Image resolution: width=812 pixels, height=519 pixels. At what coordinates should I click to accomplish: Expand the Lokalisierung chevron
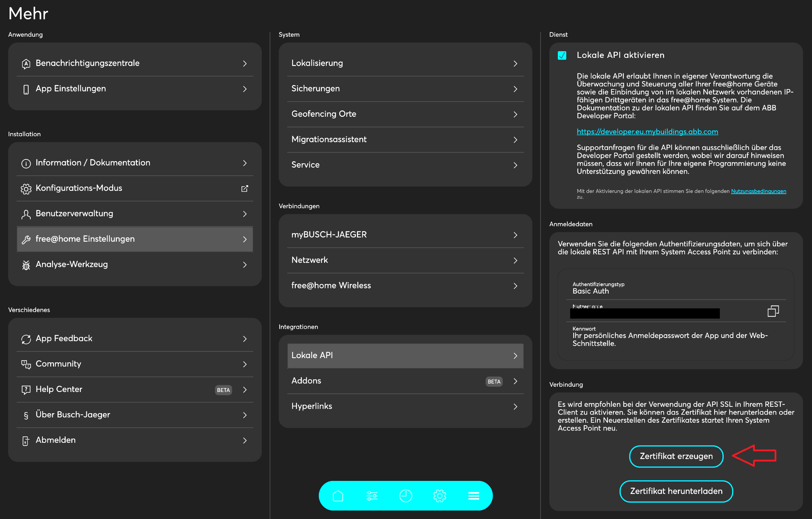515,64
